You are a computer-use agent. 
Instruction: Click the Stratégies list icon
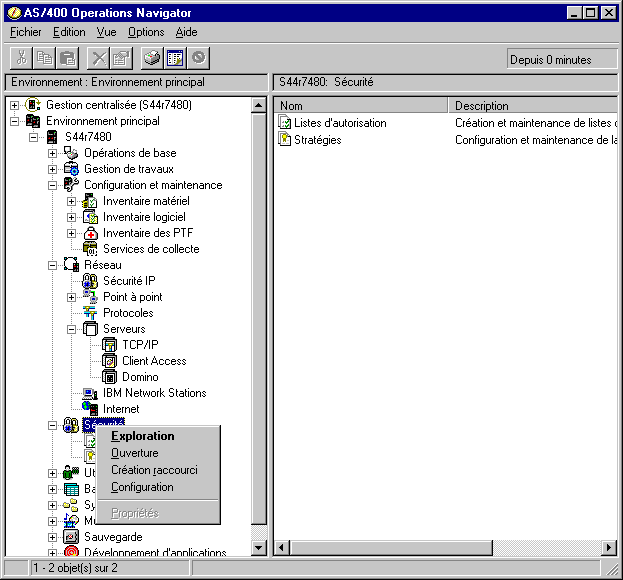coord(284,139)
